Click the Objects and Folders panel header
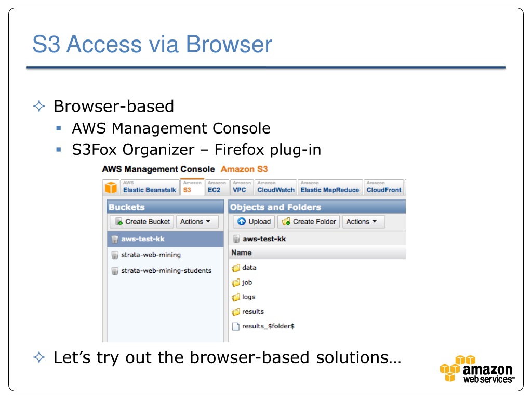532x399 pixels. (x=317, y=207)
